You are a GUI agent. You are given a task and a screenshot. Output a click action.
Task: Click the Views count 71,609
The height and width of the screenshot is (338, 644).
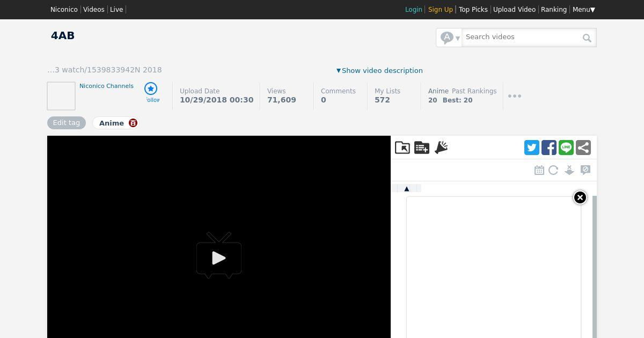282,100
